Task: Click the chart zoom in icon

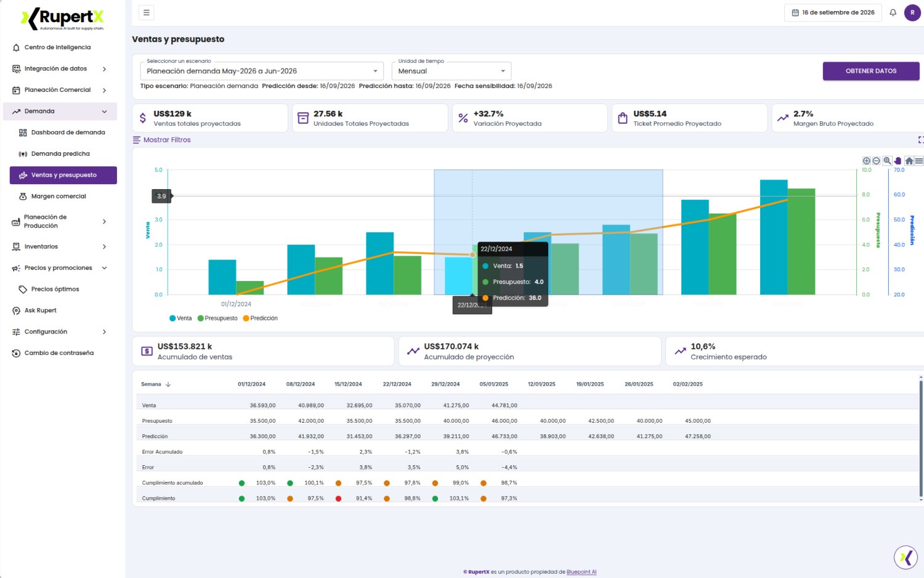Action: (x=866, y=161)
